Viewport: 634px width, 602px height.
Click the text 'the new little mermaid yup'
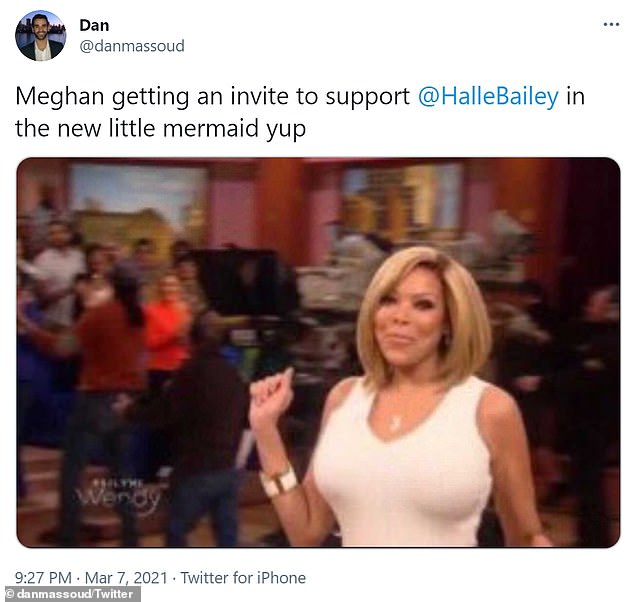pos(161,129)
